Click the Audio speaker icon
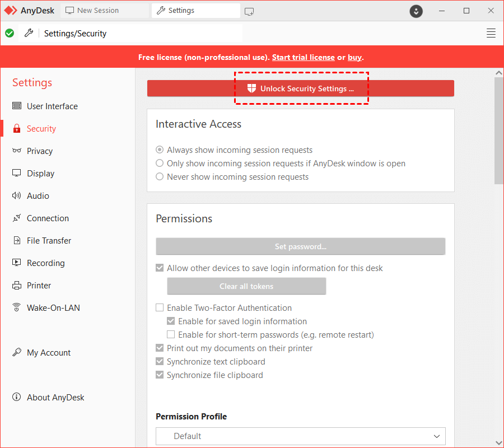Viewport: 504px width, 448px height. [x=17, y=196]
